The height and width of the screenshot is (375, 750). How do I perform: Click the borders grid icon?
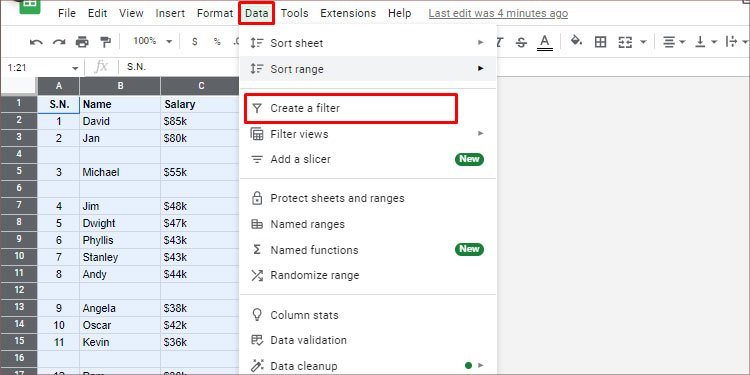click(x=600, y=42)
